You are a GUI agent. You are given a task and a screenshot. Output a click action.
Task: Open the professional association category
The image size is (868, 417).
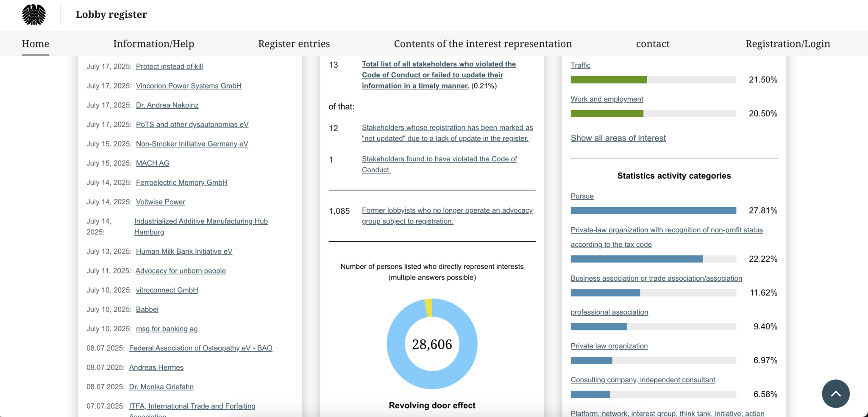point(609,312)
